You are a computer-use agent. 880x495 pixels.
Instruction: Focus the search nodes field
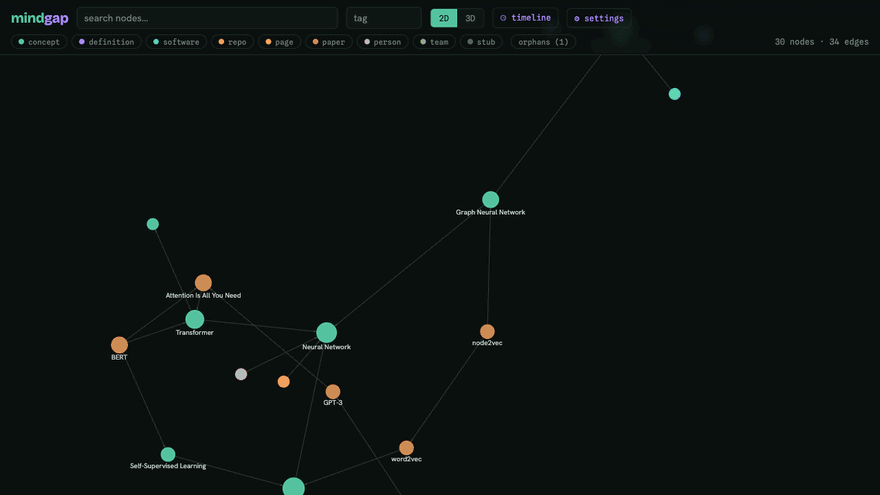coord(207,18)
